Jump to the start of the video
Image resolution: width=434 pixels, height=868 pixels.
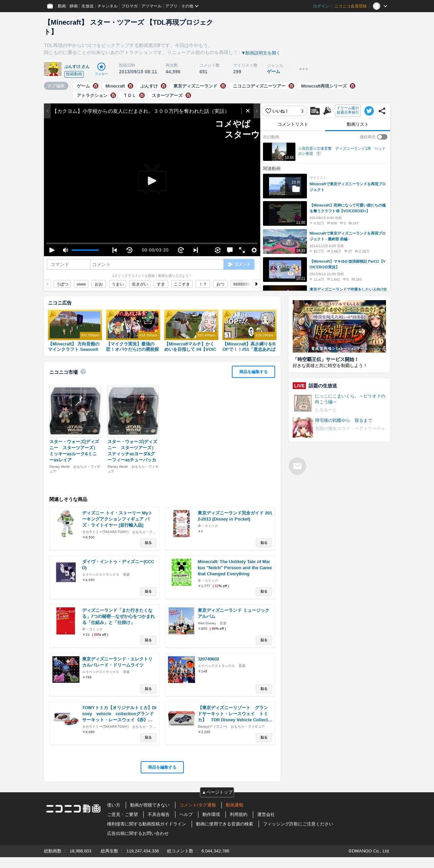point(115,250)
